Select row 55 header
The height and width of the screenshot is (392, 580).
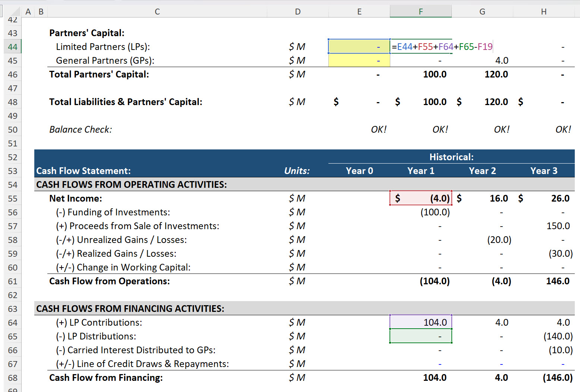[x=12, y=199]
